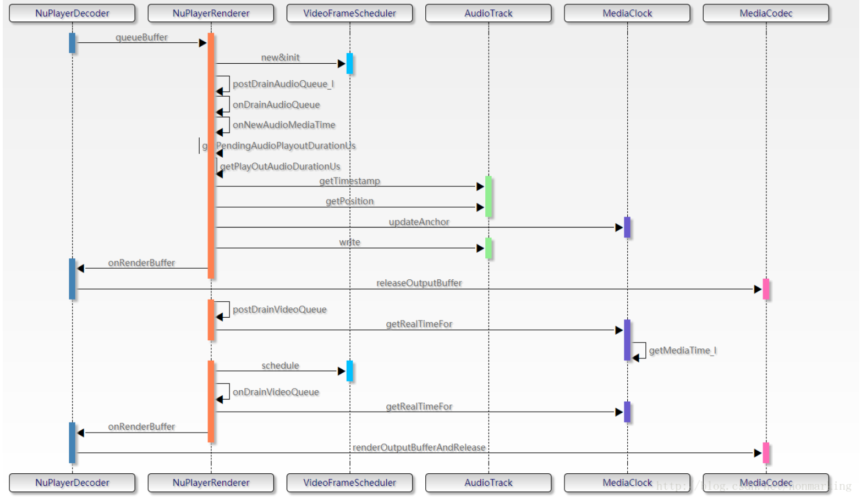Select the top NuPlayerDecoder header box
Screen dimensions: 861x504
[x=72, y=13]
